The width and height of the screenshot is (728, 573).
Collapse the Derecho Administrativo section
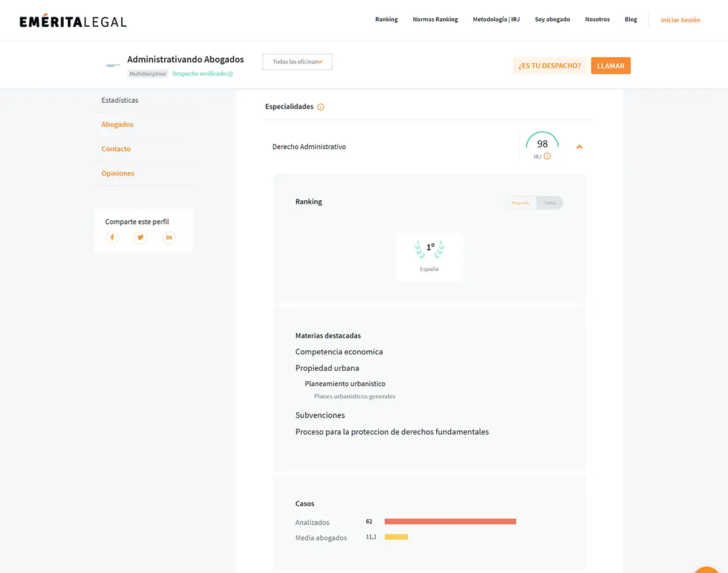coord(579,147)
